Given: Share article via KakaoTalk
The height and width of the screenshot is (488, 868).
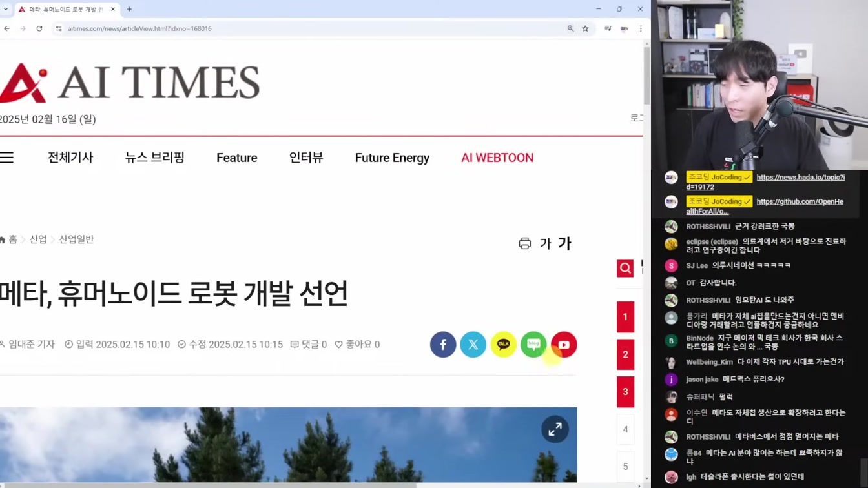Looking at the screenshot, I should (504, 345).
